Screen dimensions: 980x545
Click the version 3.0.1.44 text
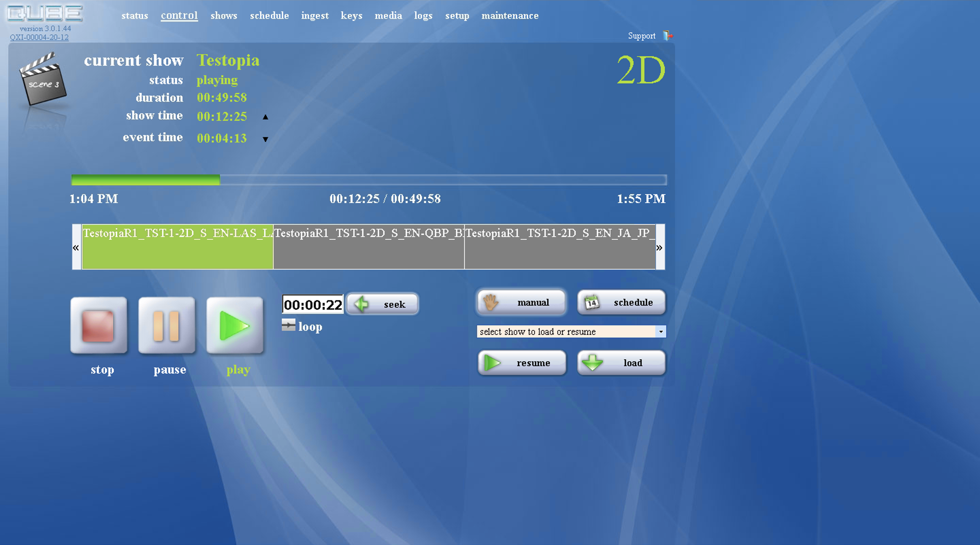(45, 29)
